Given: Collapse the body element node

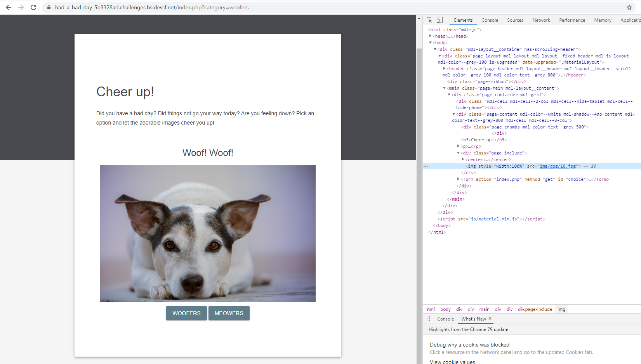Looking at the screenshot, I should pyautogui.click(x=430, y=43).
